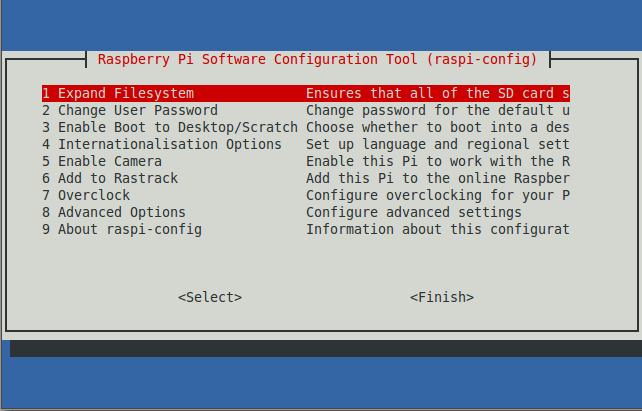Open the Overclock menu entry
Screen dimensions: 642x411
86,195
